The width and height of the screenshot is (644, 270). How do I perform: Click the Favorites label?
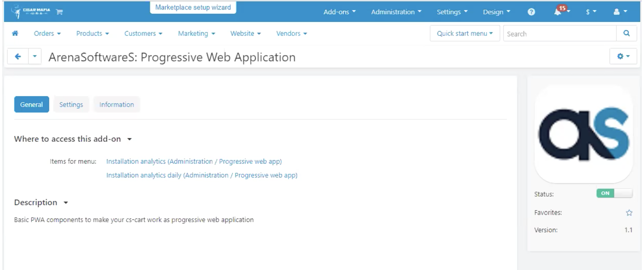point(548,212)
